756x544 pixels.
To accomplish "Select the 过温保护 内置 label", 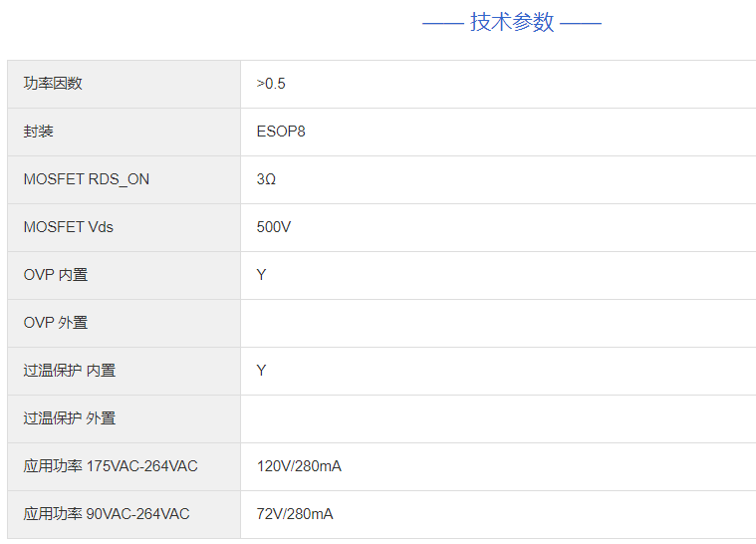I will coord(70,371).
